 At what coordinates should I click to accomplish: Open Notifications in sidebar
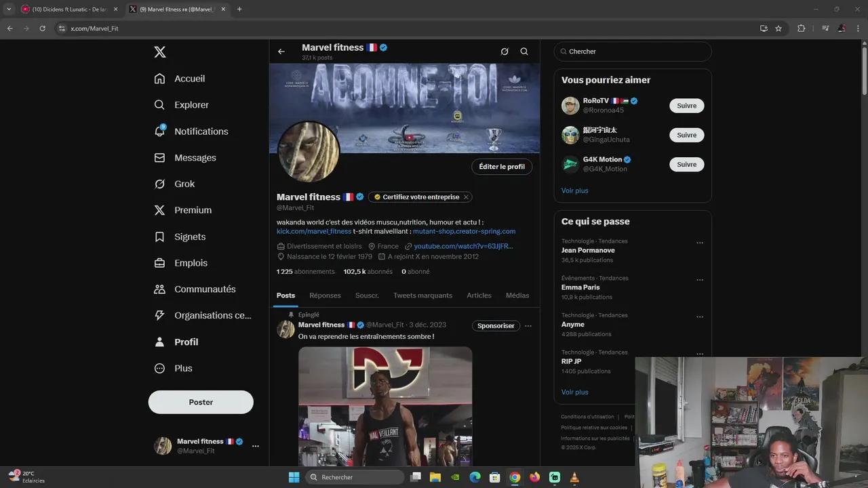click(191, 131)
